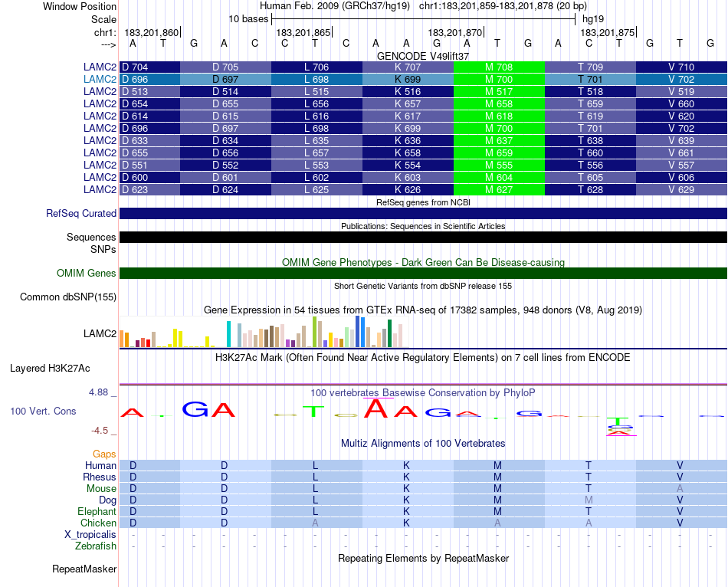The image size is (728, 587).
Task: Select codon cell D 634
Action: [225, 141]
